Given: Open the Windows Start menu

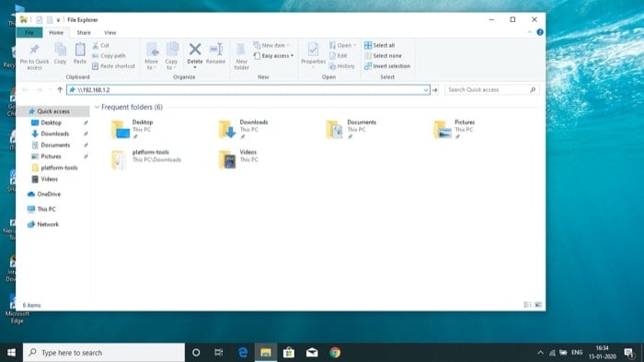Looking at the screenshot, I should tap(11, 353).
